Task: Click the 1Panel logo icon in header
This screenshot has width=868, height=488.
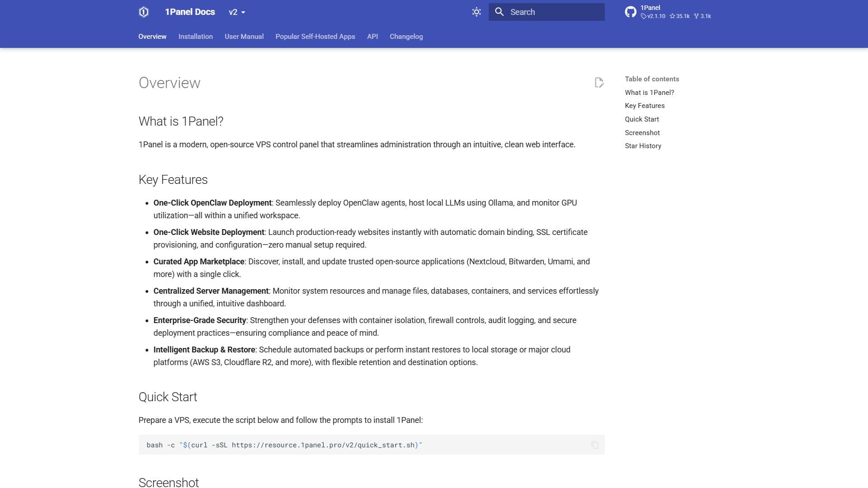Action: tap(144, 12)
